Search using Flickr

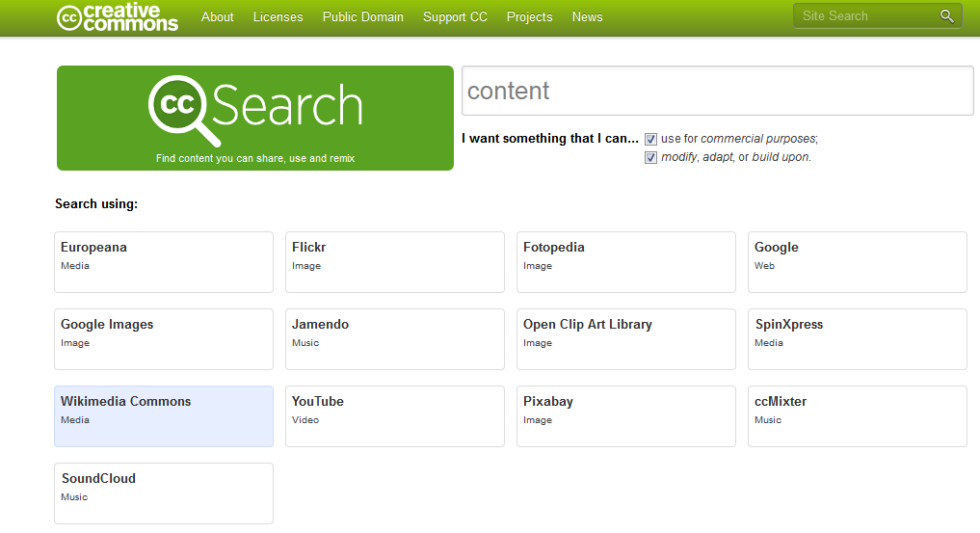click(395, 262)
